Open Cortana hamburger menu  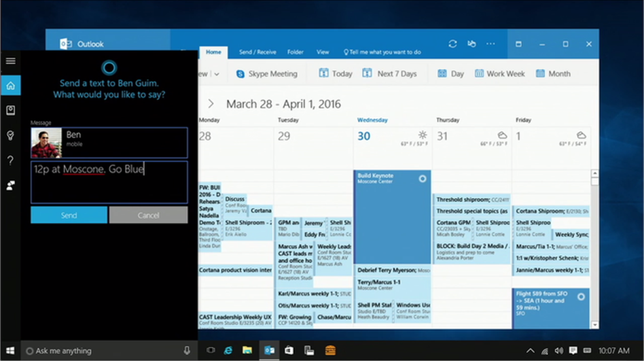click(10, 61)
